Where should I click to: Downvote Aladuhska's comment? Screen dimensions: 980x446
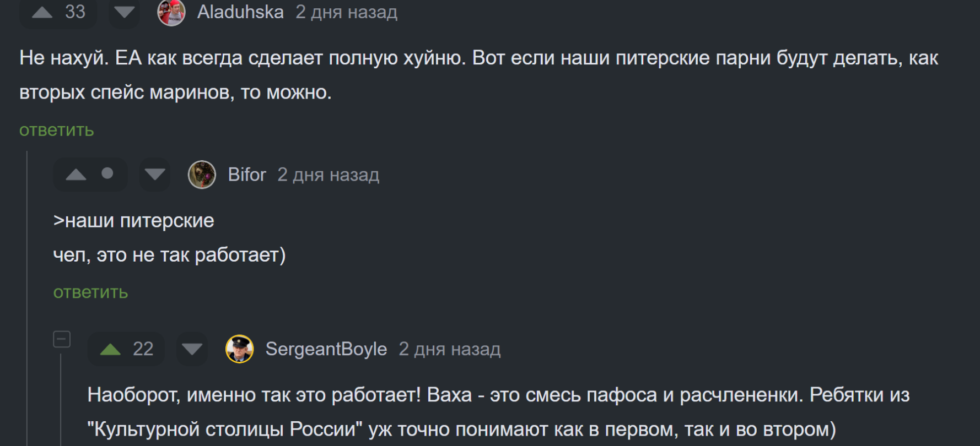[x=124, y=12]
